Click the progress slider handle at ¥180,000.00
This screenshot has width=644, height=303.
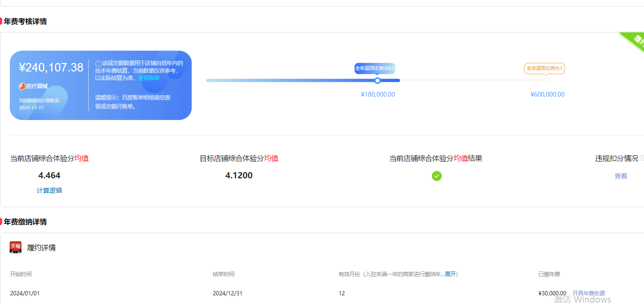[377, 80]
